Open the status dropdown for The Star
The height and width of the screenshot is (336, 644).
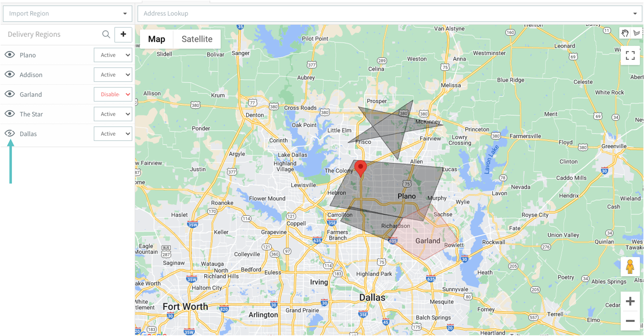coord(113,114)
